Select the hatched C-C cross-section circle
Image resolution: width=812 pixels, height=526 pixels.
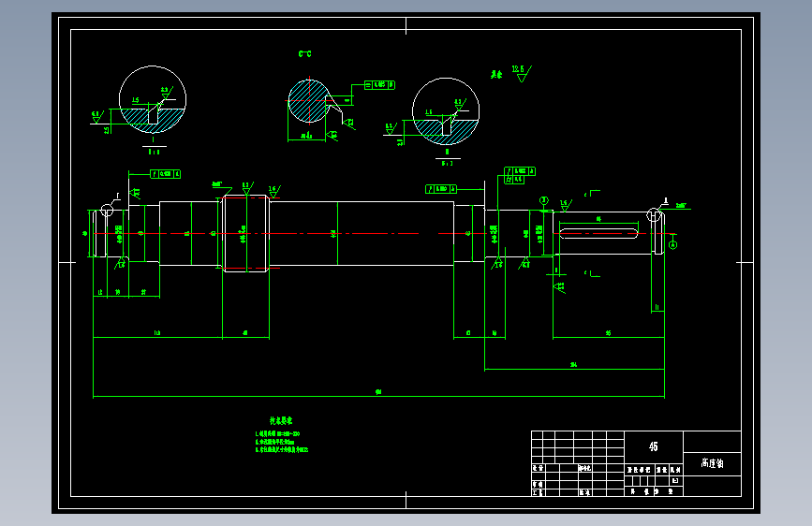point(309,101)
